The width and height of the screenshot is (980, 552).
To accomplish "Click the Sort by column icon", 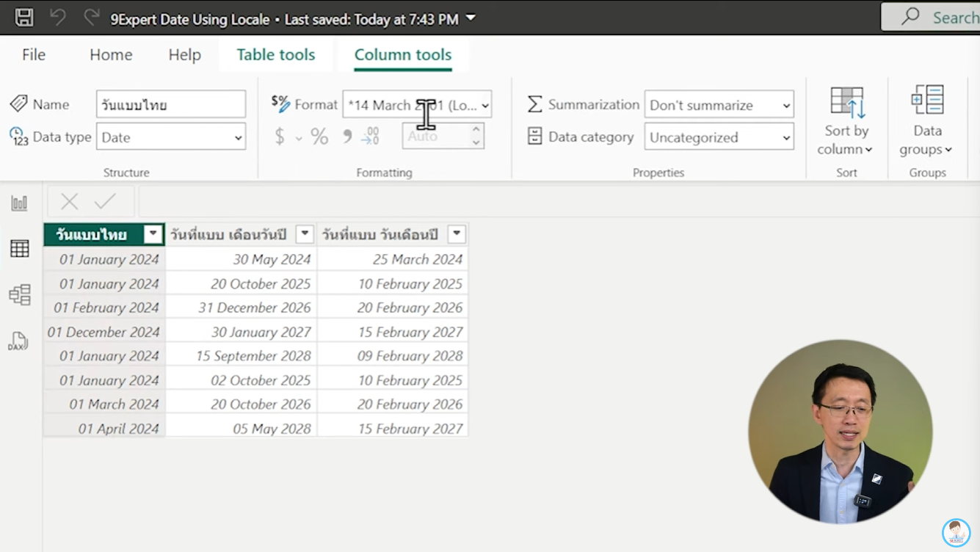I will tap(846, 120).
